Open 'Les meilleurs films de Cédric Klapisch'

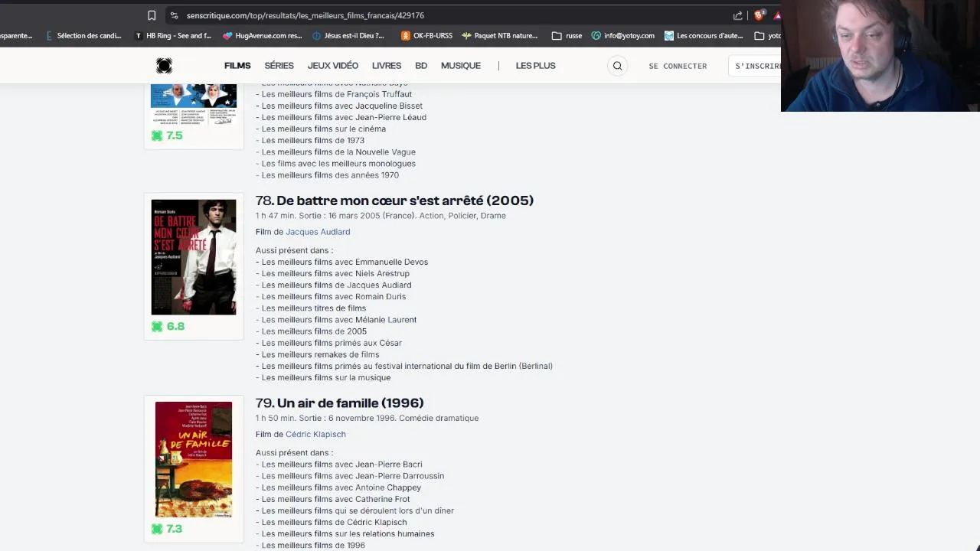335,522
